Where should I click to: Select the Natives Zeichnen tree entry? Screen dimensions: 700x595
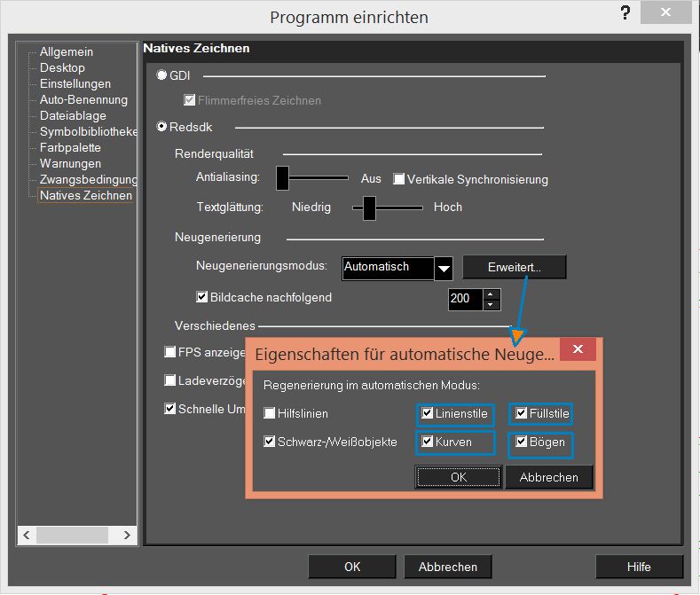point(86,195)
